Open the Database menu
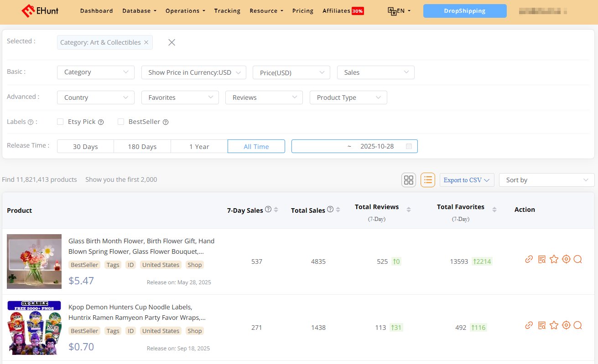This screenshot has width=598, height=364. [139, 10]
